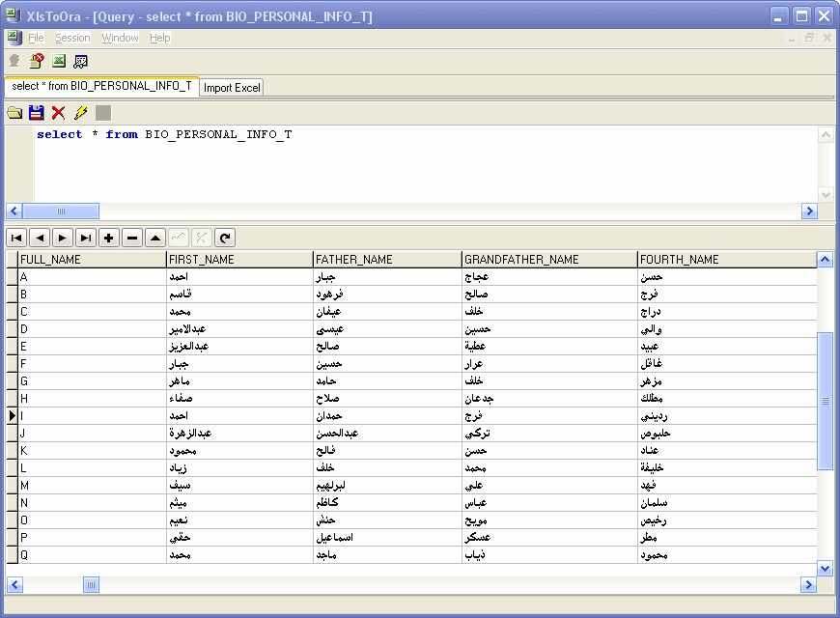Click the grid scroll up arrow
The image size is (840, 618).
(825, 260)
